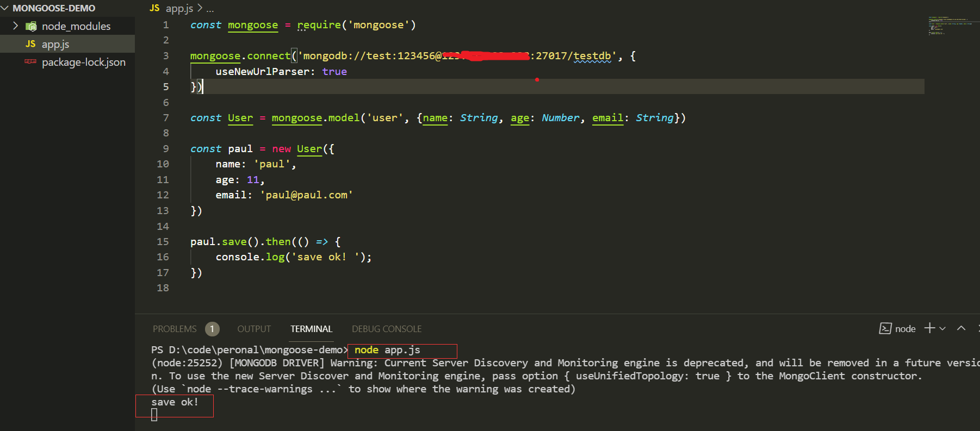Image resolution: width=980 pixels, height=431 pixels.
Task: Click the npm icon beside package-lock.json
Action: [x=30, y=62]
